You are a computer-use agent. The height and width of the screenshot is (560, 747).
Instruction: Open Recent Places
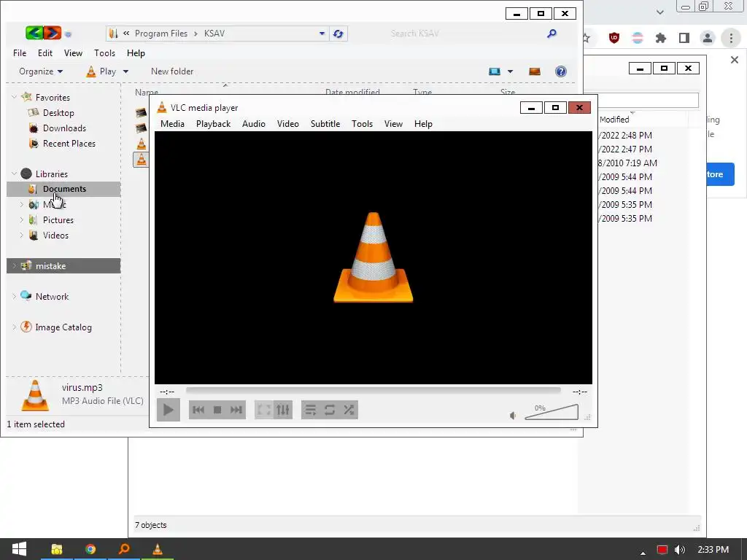point(69,144)
